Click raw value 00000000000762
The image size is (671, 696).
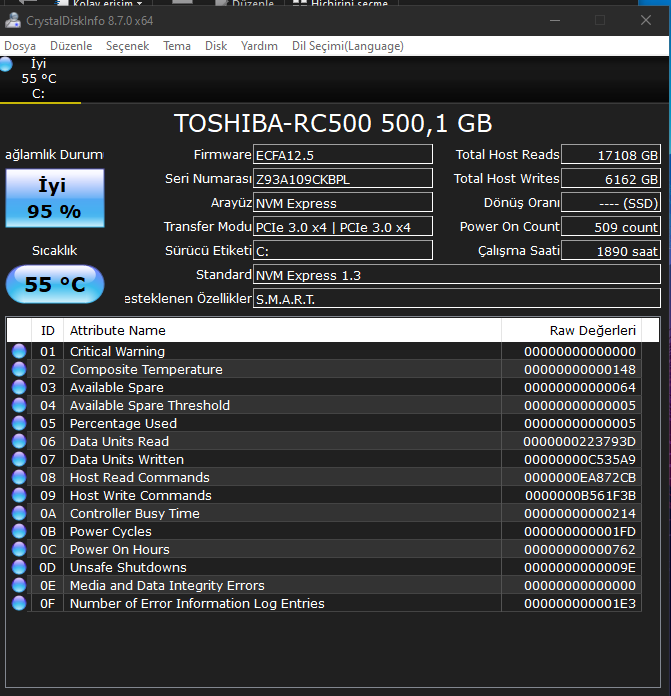point(580,550)
